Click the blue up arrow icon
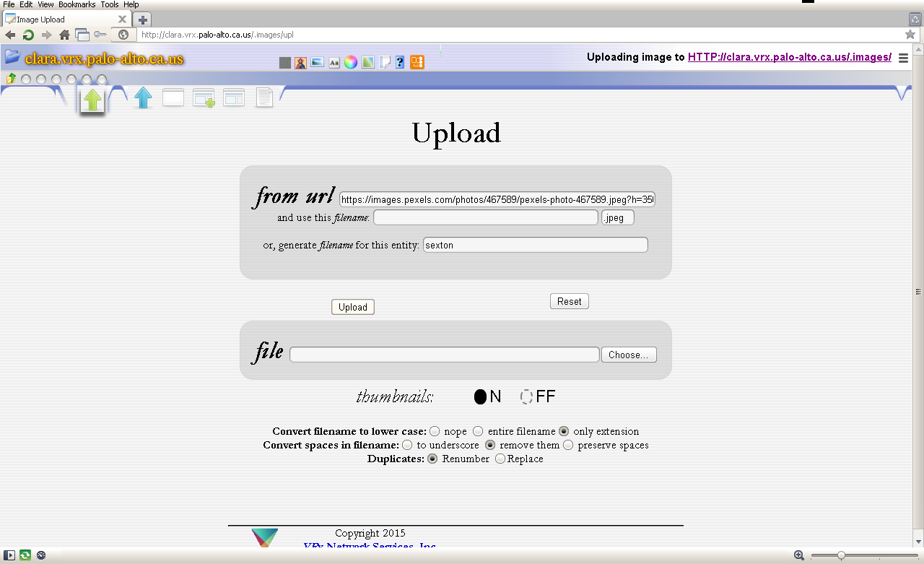 coord(143,97)
